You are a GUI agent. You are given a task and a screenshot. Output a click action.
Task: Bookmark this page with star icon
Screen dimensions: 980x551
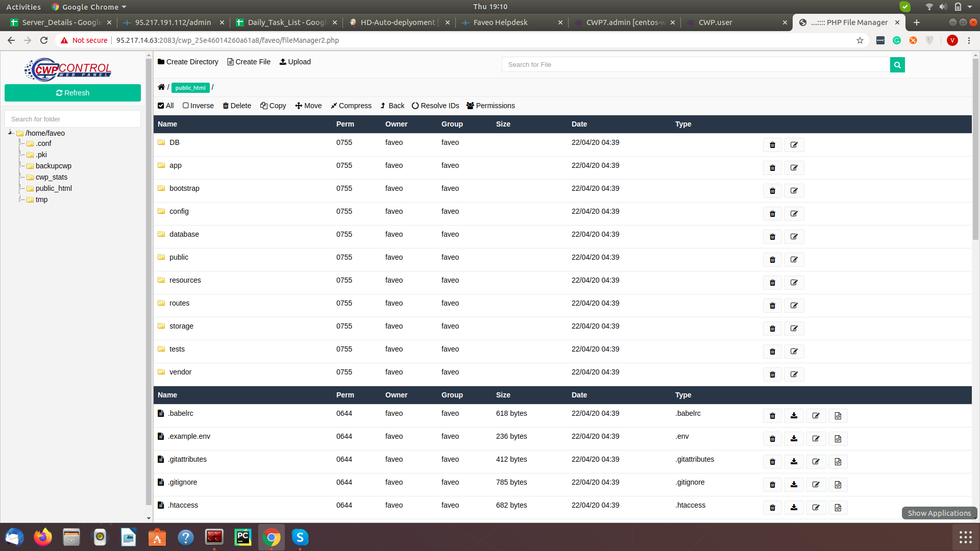coord(860,40)
